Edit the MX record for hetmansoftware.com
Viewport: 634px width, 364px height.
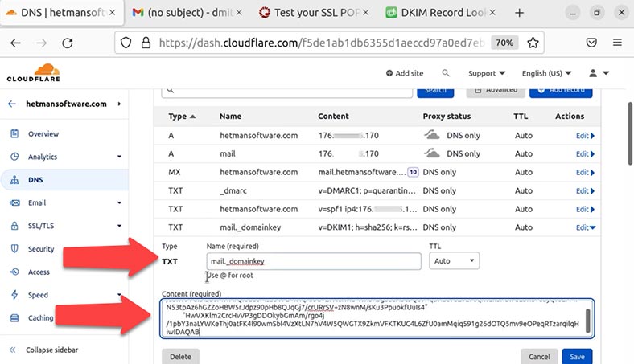tap(585, 173)
